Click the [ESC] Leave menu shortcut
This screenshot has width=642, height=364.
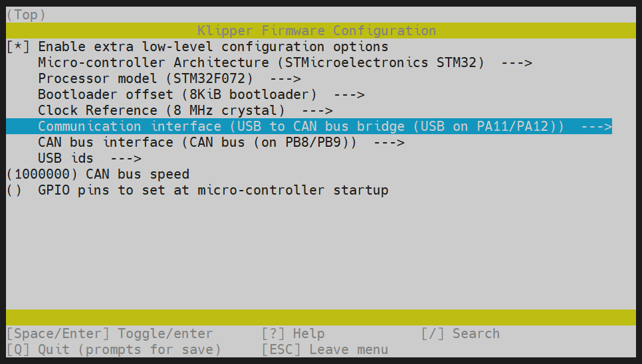click(325, 349)
